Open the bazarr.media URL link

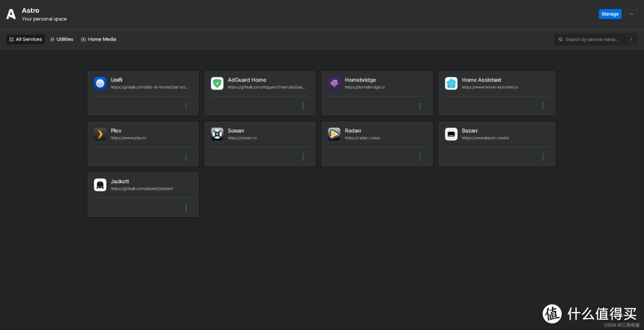(485, 138)
